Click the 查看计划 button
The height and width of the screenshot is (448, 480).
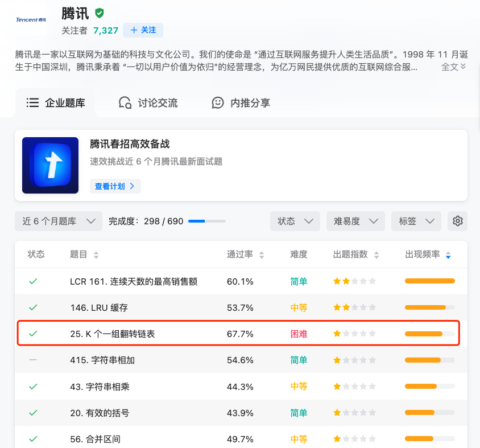click(115, 186)
